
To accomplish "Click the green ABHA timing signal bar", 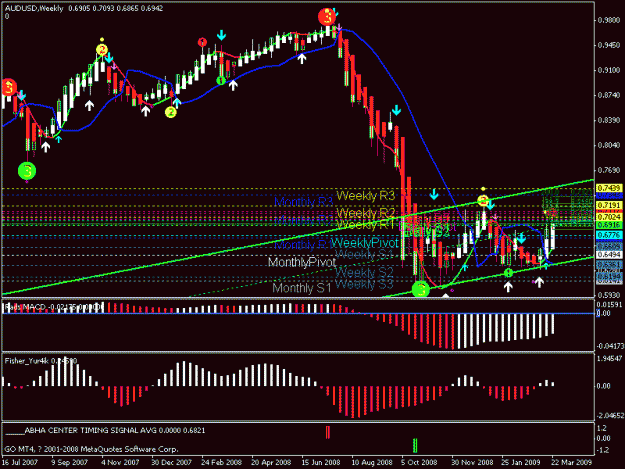I will pyautogui.click(x=415, y=445).
